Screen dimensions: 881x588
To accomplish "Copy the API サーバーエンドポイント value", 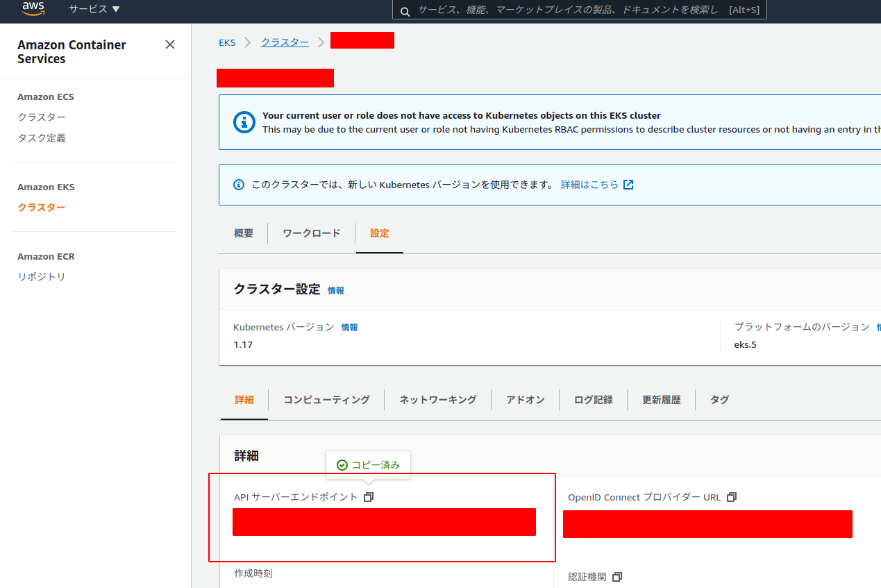I will (369, 497).
